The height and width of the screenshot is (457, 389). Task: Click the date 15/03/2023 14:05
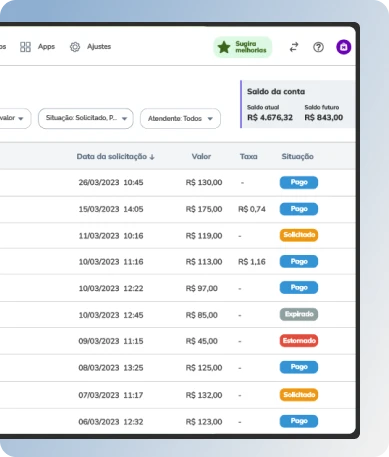[111, 209]
